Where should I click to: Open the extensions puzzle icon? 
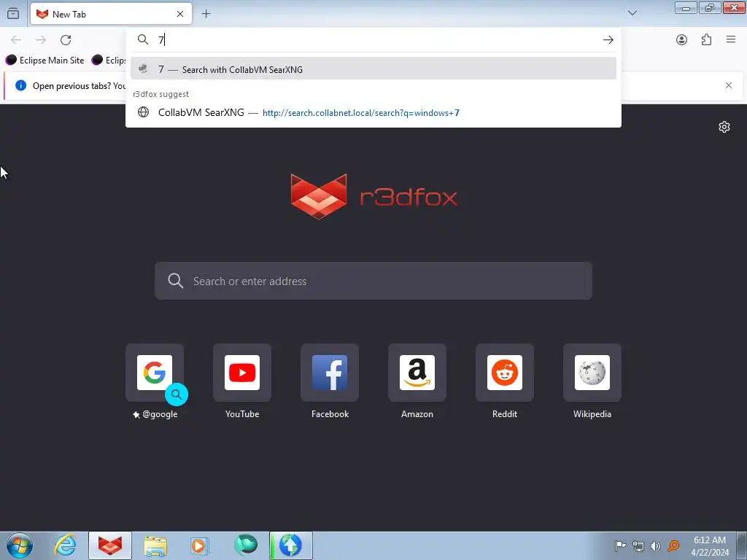(706, 40)
